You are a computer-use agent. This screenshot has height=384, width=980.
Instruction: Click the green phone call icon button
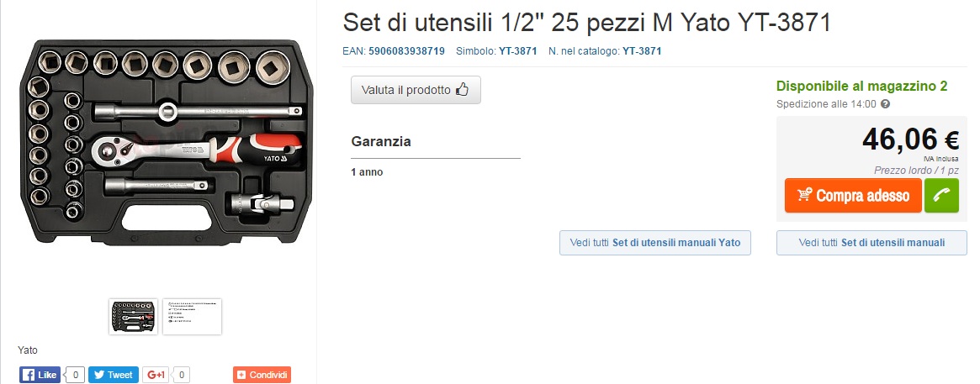click(x=941, y=196)
